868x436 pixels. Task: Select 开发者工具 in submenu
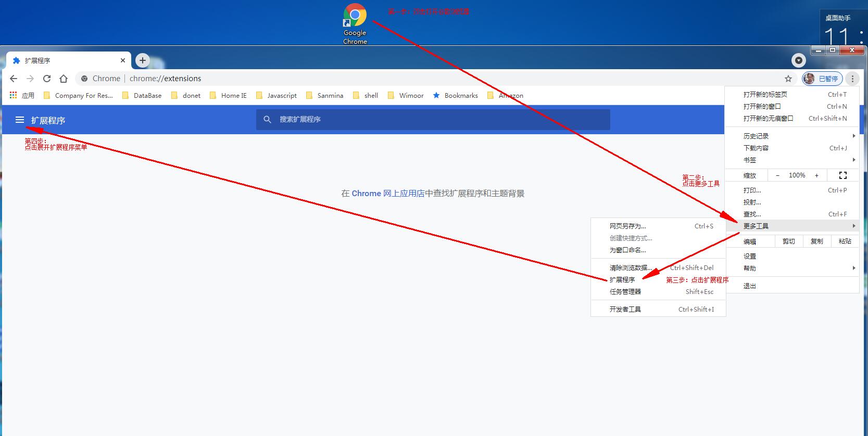pyautogui.click(x=658, y=310)
